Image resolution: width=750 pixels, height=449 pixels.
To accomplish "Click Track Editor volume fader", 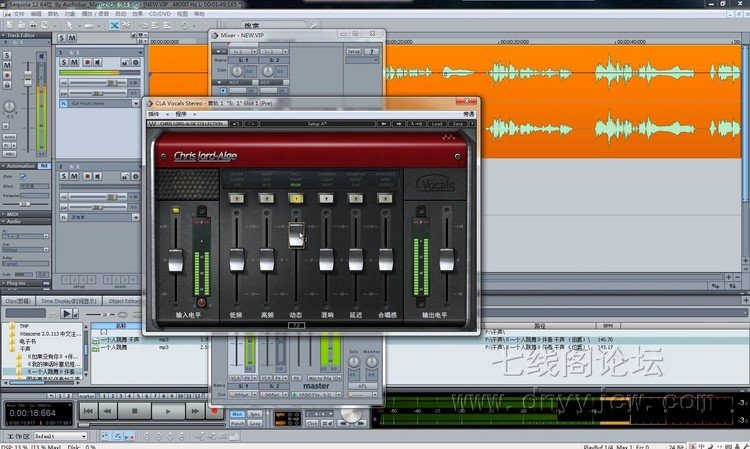I will pos(28,78).
